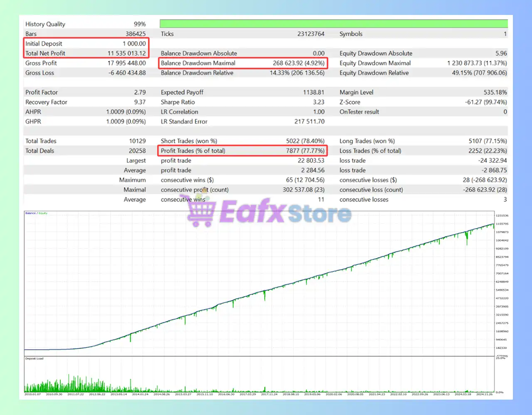Click the Deposit Load chart label
Viewport: 532px width, 415px height.
(34, 359)
